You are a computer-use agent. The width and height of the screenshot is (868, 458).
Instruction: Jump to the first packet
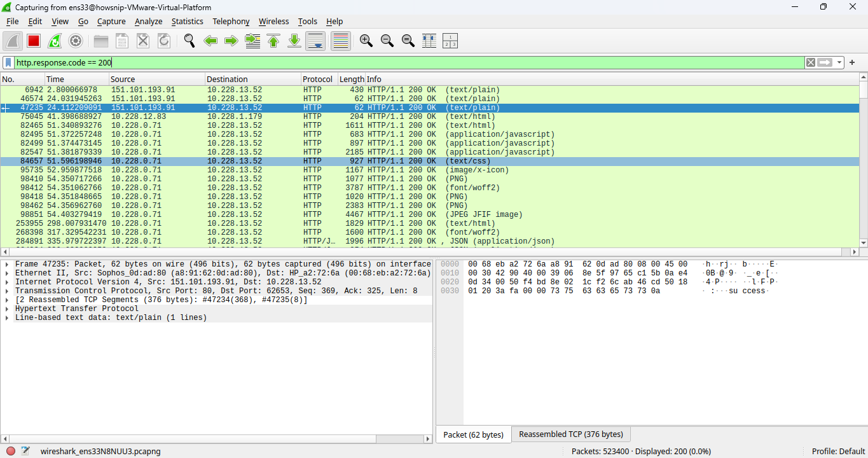tap(273, 41)
